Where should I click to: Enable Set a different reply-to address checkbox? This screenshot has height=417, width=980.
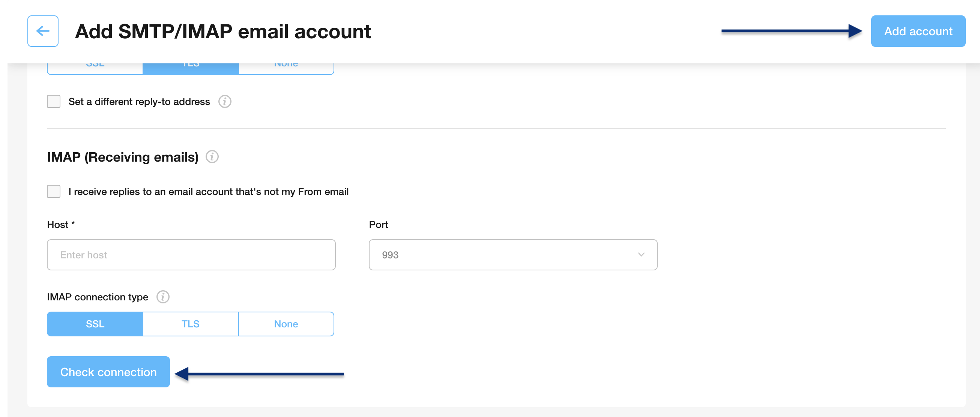[54, 102]
